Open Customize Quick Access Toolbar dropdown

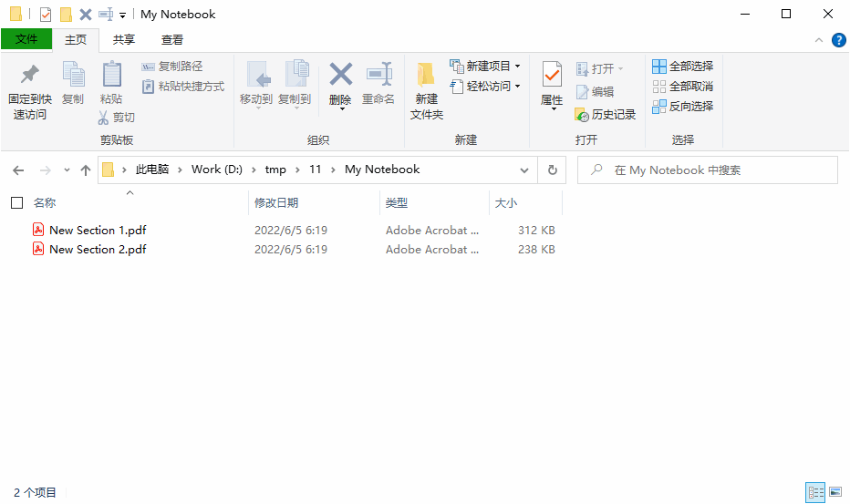[x=123, y=15]
